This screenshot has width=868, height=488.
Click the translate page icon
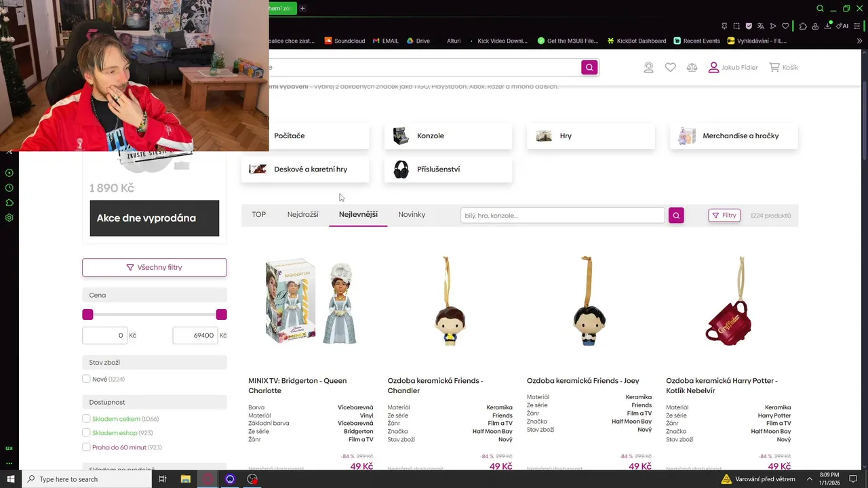(761, 26)
